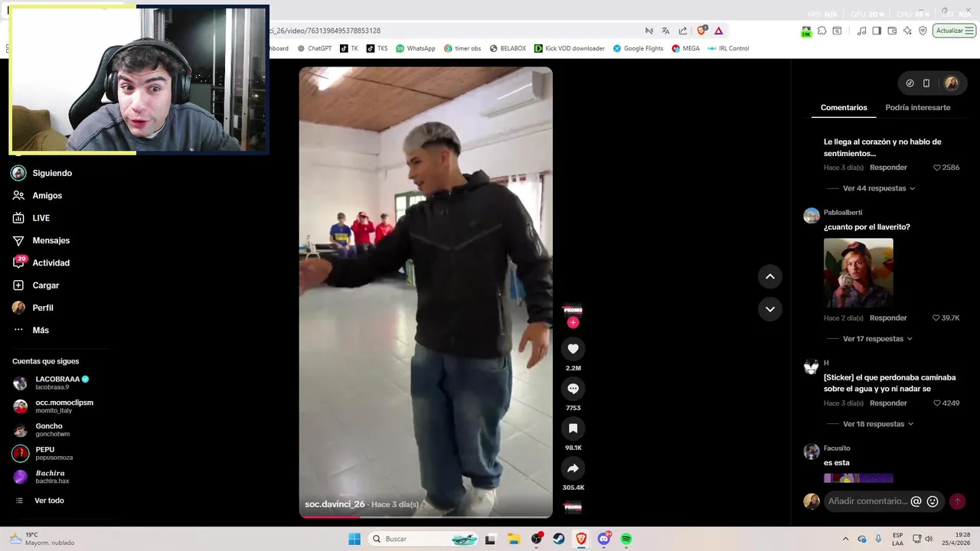Expand Ver todo in followed accounts
This screenshot has width=980, height=551.
coord(49,500)
